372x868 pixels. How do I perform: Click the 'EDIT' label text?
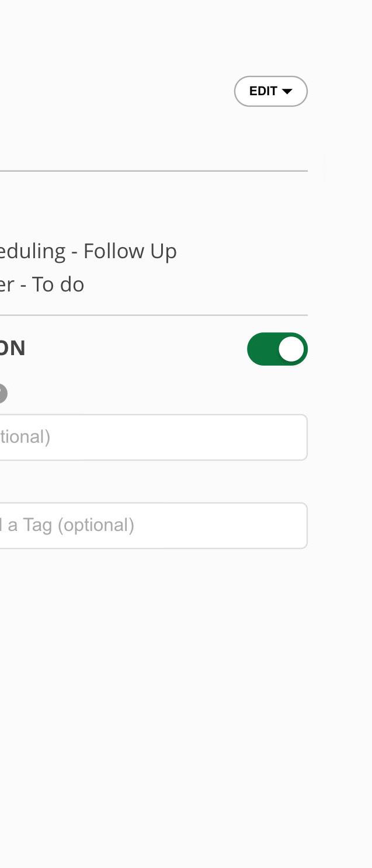[x=263, y=91]
